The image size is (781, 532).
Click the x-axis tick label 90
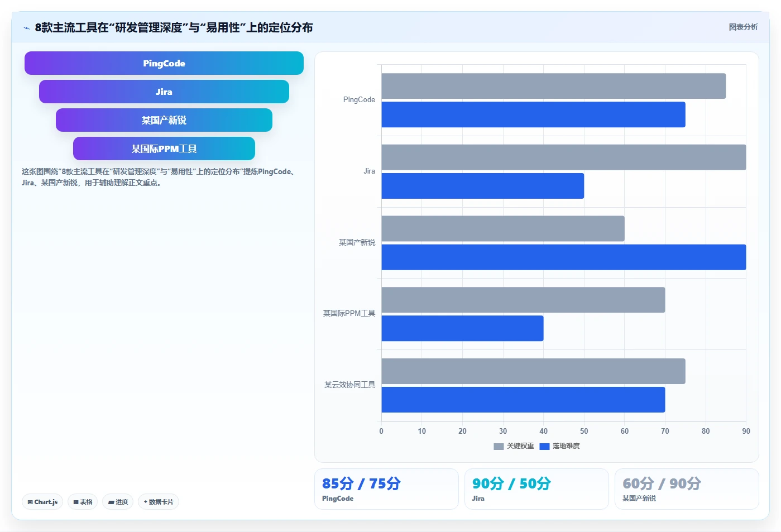point(746,431)
